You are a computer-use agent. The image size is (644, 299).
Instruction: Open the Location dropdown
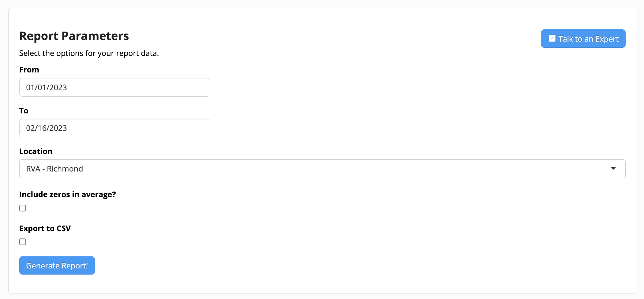[x=322, y=168]
